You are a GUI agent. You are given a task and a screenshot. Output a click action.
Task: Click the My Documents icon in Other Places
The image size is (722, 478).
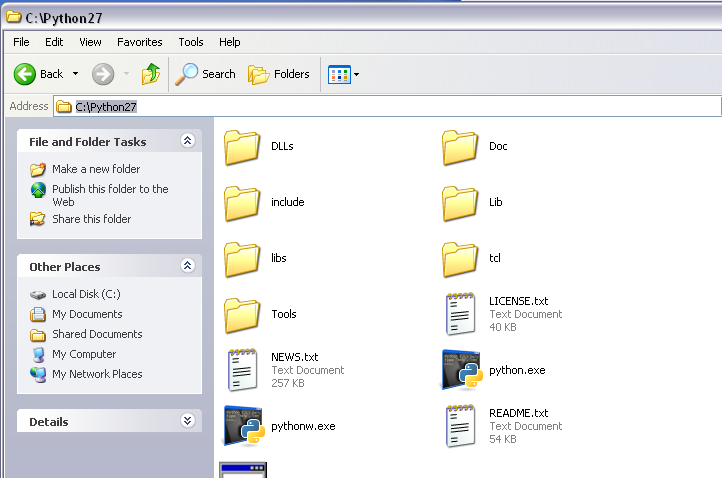pos(38,314)
